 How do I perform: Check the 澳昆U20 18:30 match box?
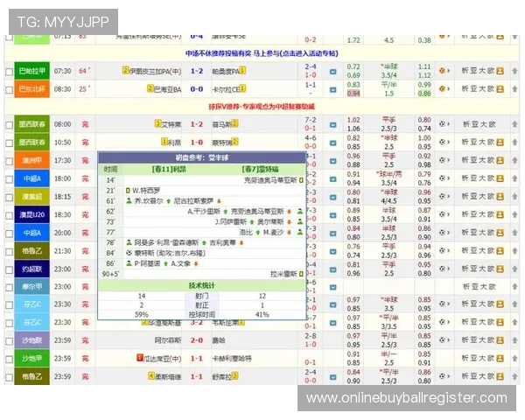coord(9,215)
